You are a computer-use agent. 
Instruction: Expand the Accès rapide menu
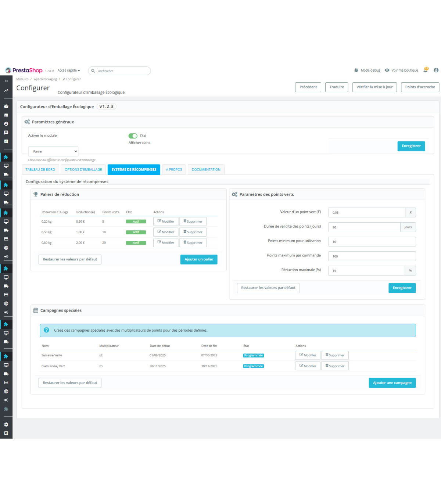click(x=69, y=71)
